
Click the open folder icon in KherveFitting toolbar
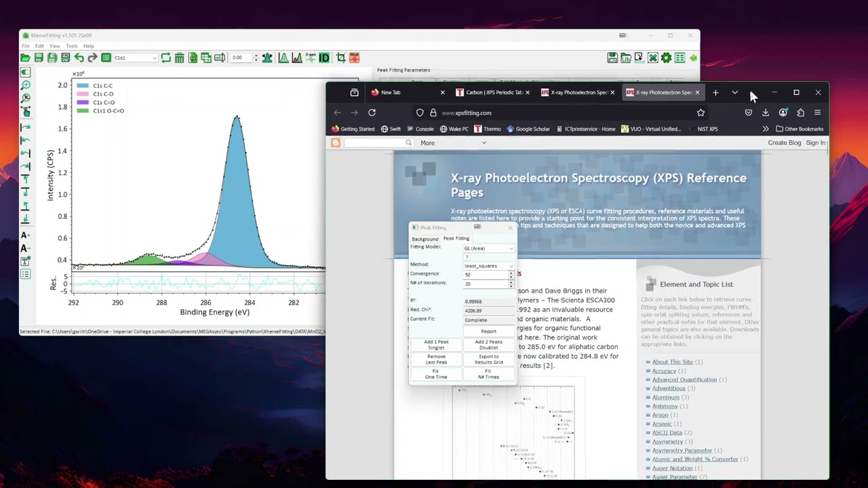pos(25,58)
